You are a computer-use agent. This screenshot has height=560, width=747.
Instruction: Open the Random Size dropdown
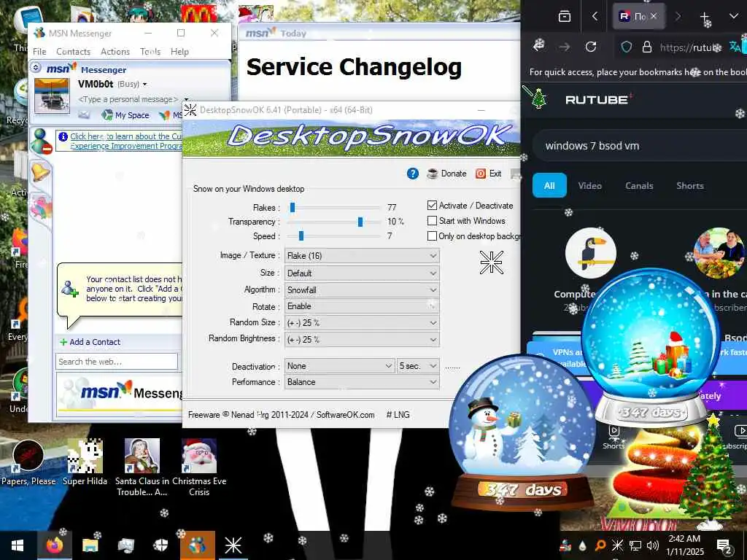tap(362, 323)
